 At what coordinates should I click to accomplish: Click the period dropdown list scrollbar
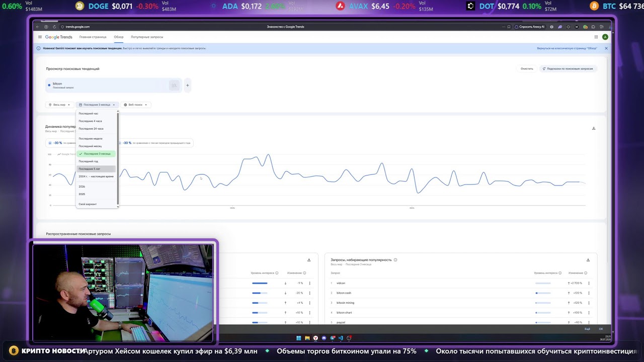pyautogui.click(x=118, y=158)
